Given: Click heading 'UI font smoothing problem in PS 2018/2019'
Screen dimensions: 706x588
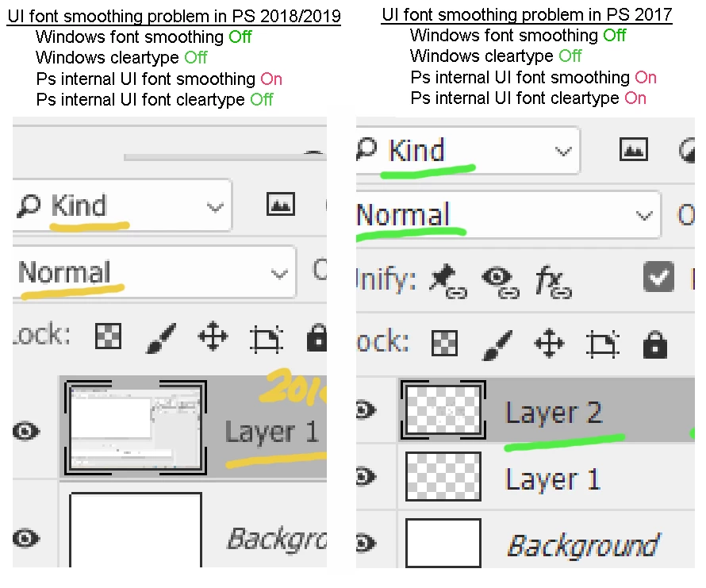Looking at the screenshot, I should 174,16.
